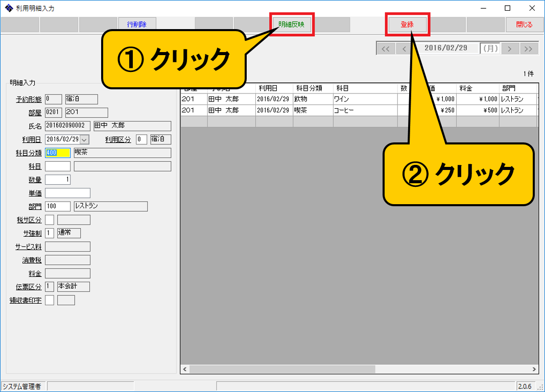Click the 料金 field in the form
The image size is (545, 392).
[x=67, y=273]
